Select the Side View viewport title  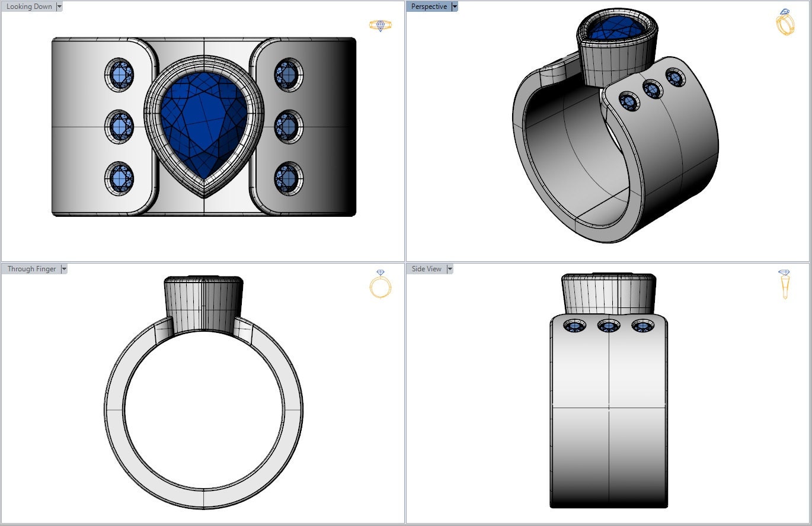click(x=427, y=269)
